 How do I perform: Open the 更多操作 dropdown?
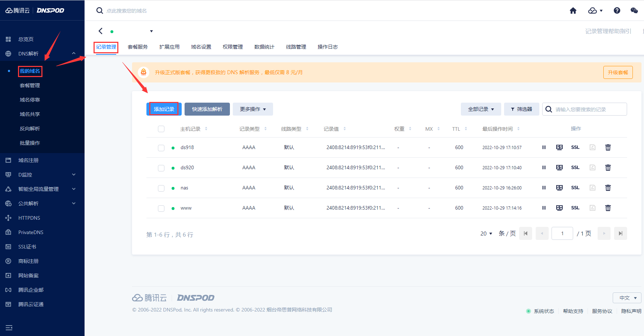point(253,109)
